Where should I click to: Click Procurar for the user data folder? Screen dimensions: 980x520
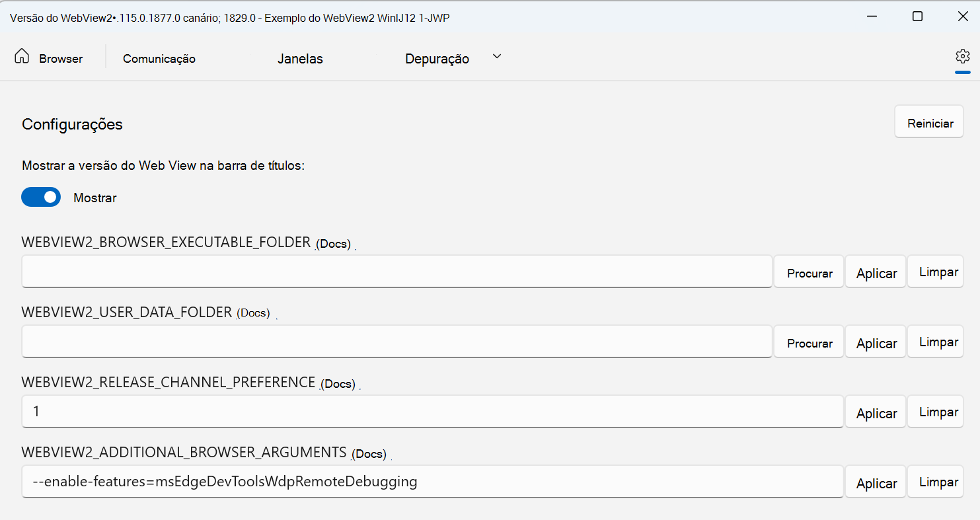[809, 343]
